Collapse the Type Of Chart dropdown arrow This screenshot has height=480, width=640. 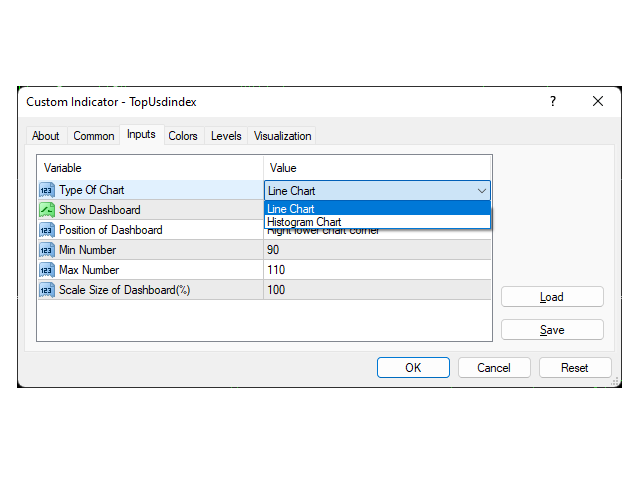[482, 191]
